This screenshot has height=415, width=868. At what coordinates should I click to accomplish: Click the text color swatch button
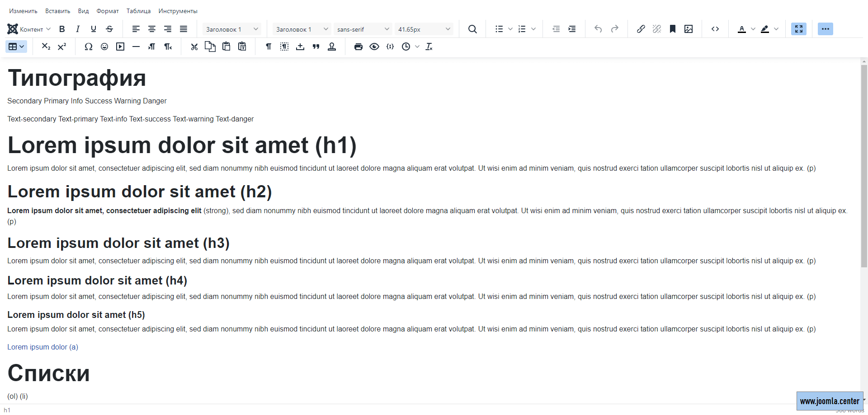point(741,29)
